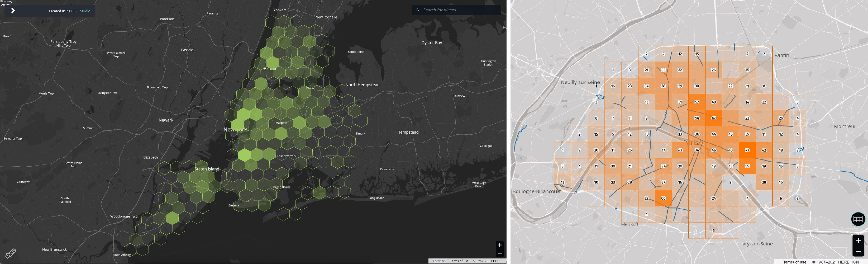Zoom in on the dark New York map
The image size is (868, 264).
499,245
